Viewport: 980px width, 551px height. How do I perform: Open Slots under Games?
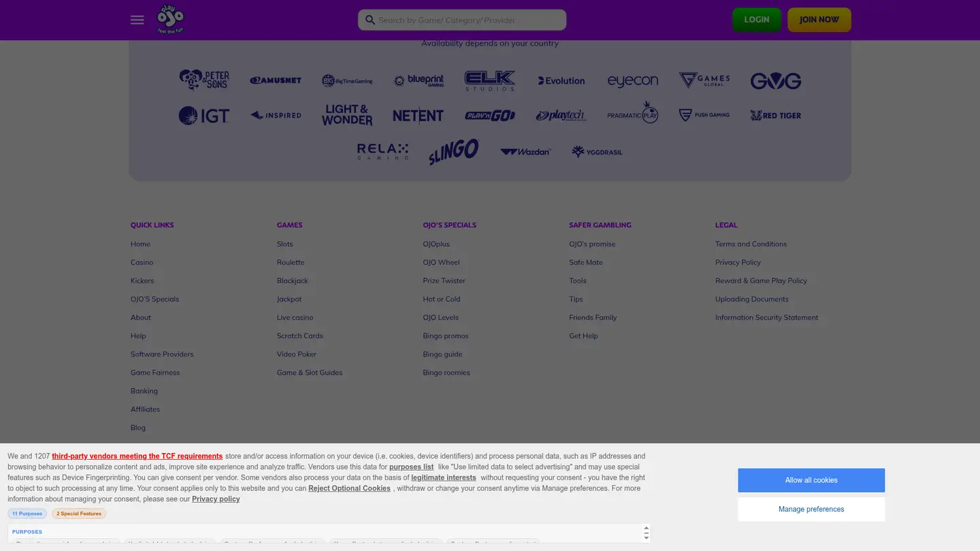coord(285,244)
